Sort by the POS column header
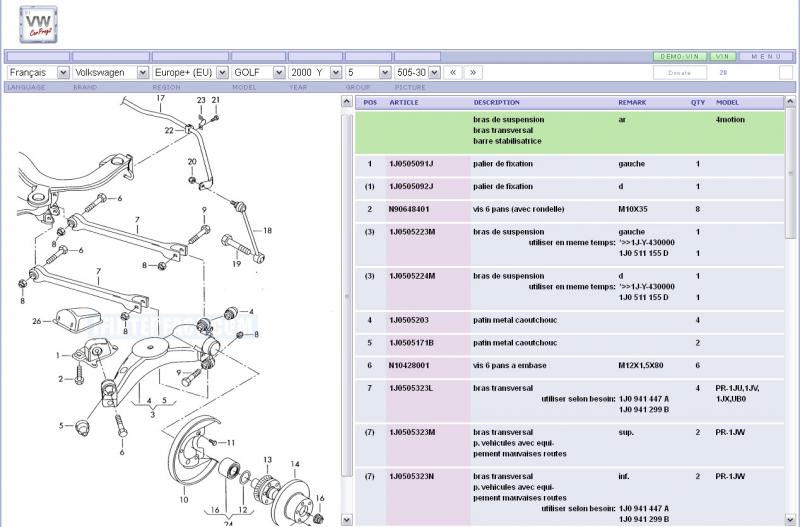Screen dimensions: 800x527 [370, 103]
